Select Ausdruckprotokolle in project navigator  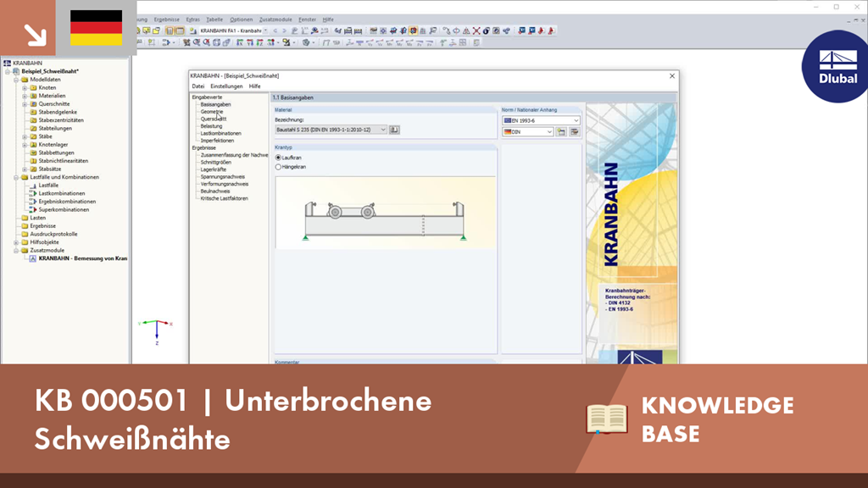pos(53,234)
